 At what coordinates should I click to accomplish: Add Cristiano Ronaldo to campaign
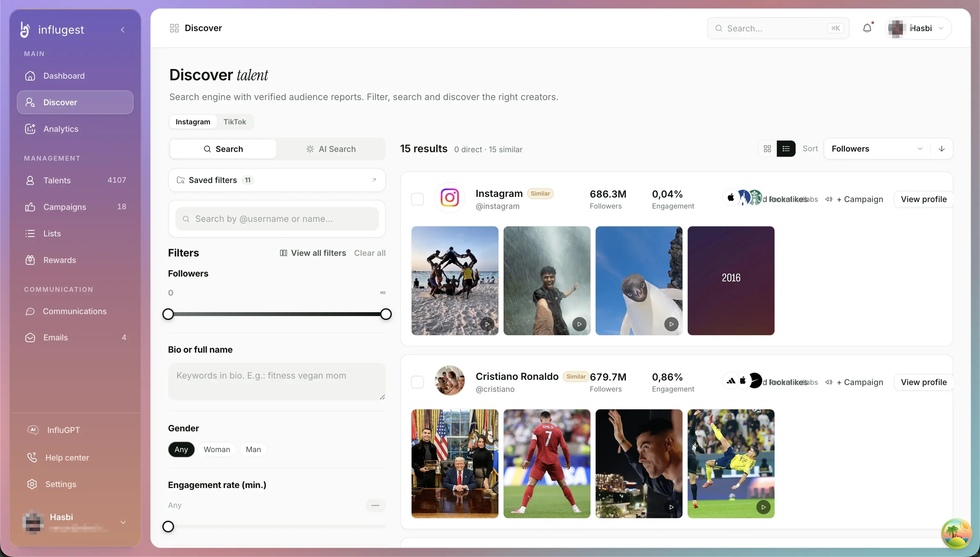point(860,382)
